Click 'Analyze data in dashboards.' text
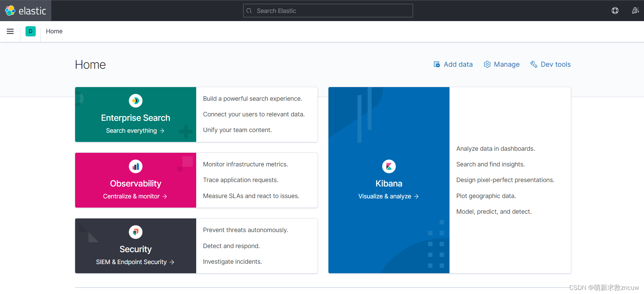The image size is (644, 294). coord(496,149)
